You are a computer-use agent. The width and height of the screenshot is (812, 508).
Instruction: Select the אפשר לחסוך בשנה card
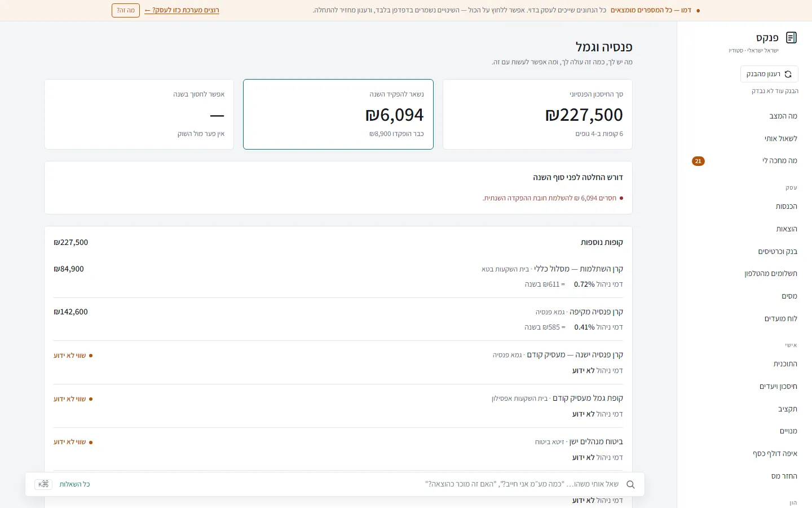coord(139,115)
